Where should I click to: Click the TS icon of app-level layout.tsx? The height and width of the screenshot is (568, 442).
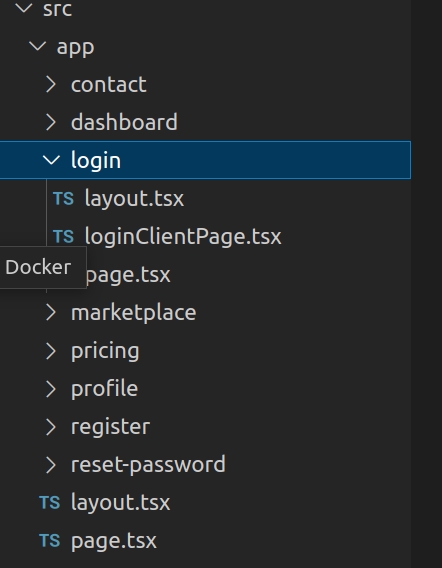[50, 502]
